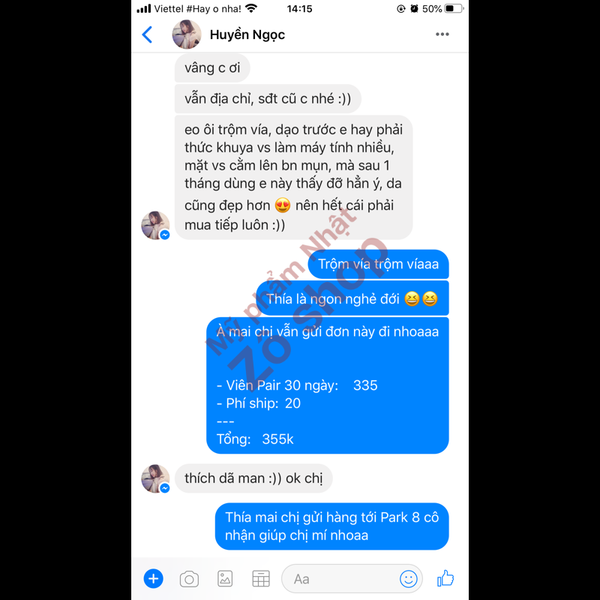Tap the battery indicator in status bar
The image size is (600, 600).
point(454,8)
